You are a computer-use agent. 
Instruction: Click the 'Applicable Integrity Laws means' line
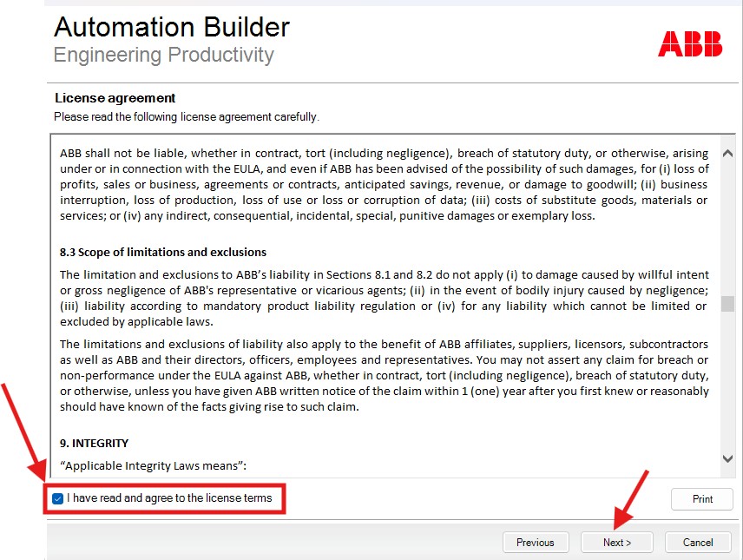153,465
